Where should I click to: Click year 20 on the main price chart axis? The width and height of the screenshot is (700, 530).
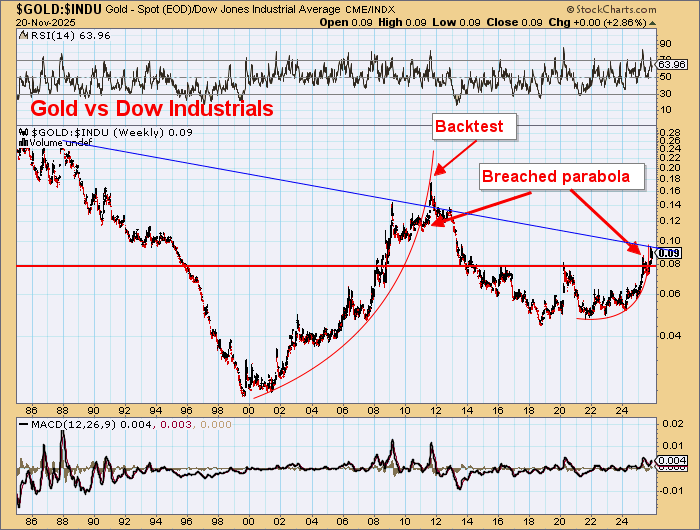(x=560, y=410)
